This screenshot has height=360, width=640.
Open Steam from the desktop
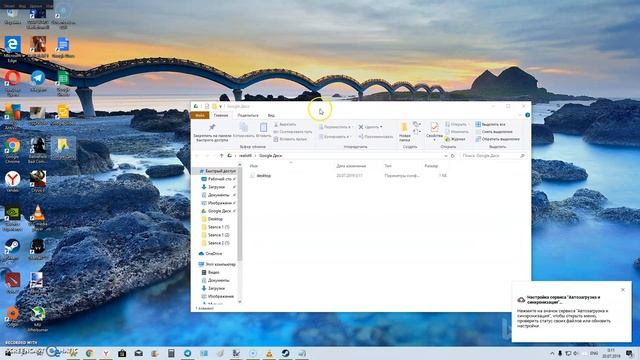point(12,250)
